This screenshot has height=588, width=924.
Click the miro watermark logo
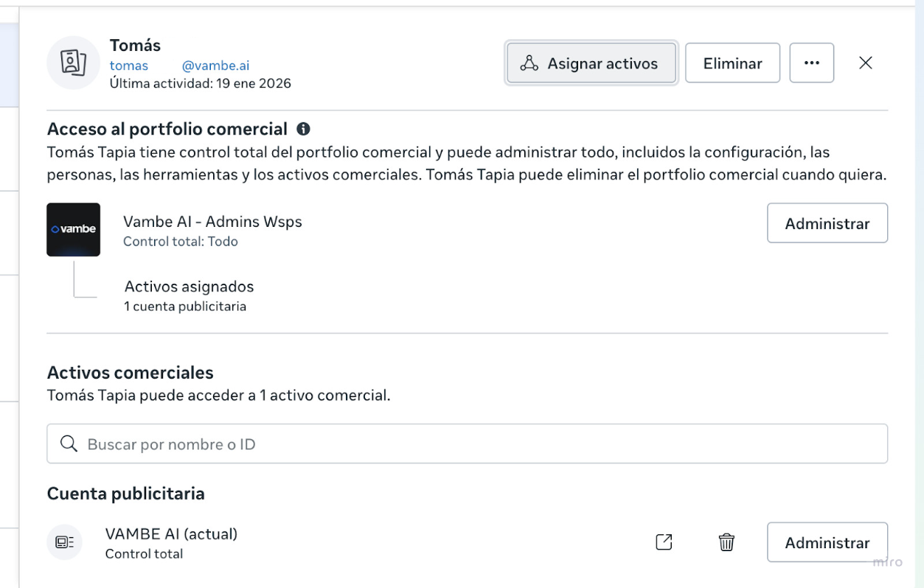(x=887, y=562)
